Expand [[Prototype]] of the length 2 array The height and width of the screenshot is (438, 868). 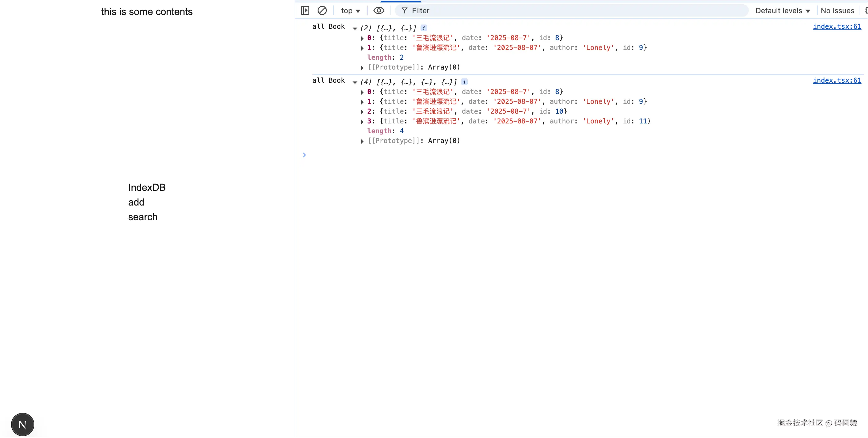pos(362,68)
